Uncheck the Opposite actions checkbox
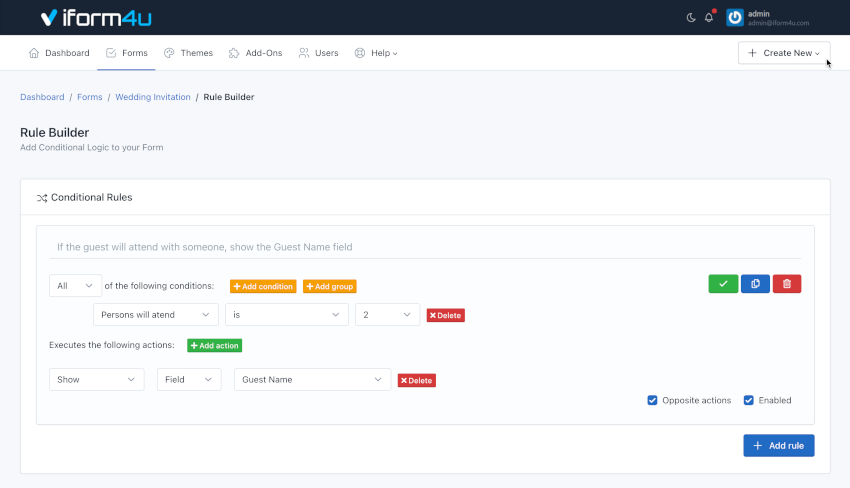Screen dimensions: 850x488 (x=653, y=400)
